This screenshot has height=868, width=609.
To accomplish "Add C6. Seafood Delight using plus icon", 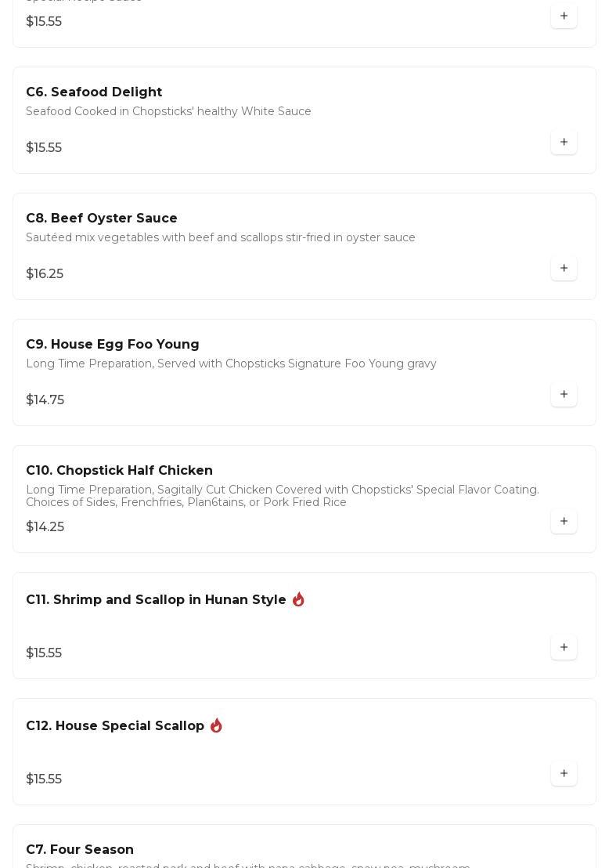I will pos(564,142).
